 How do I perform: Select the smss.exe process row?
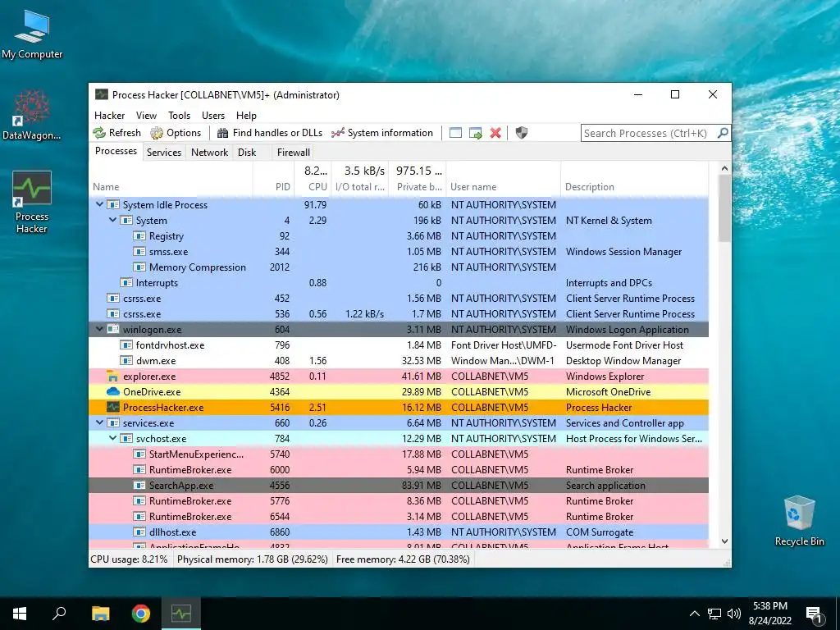tap(399, 252)
